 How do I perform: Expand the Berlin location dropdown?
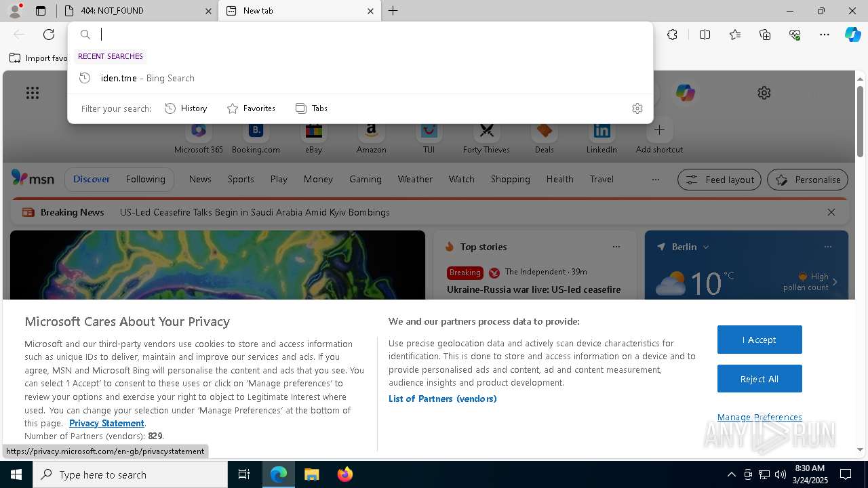tap(706, 247)
